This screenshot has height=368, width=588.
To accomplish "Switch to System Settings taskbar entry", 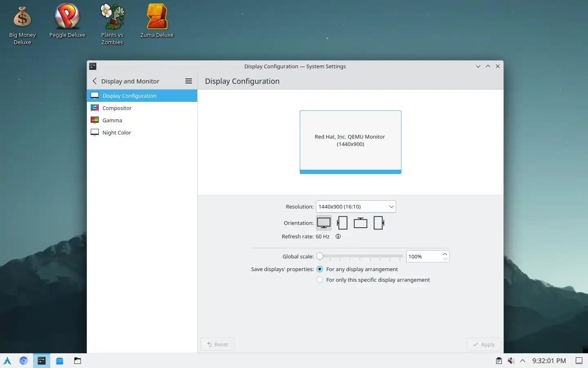I will pyautogui.click(x=42, y=361).
